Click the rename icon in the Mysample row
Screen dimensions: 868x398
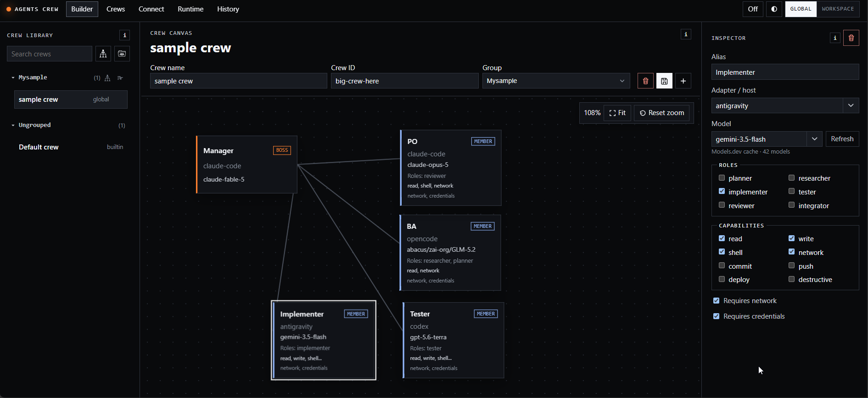[120, 78]
